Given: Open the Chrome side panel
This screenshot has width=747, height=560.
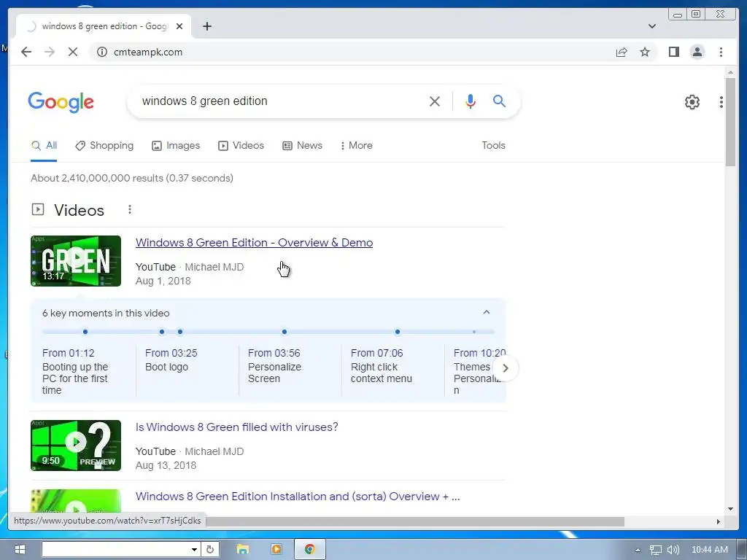Looking at the screenshot, I should click(673, 52).
